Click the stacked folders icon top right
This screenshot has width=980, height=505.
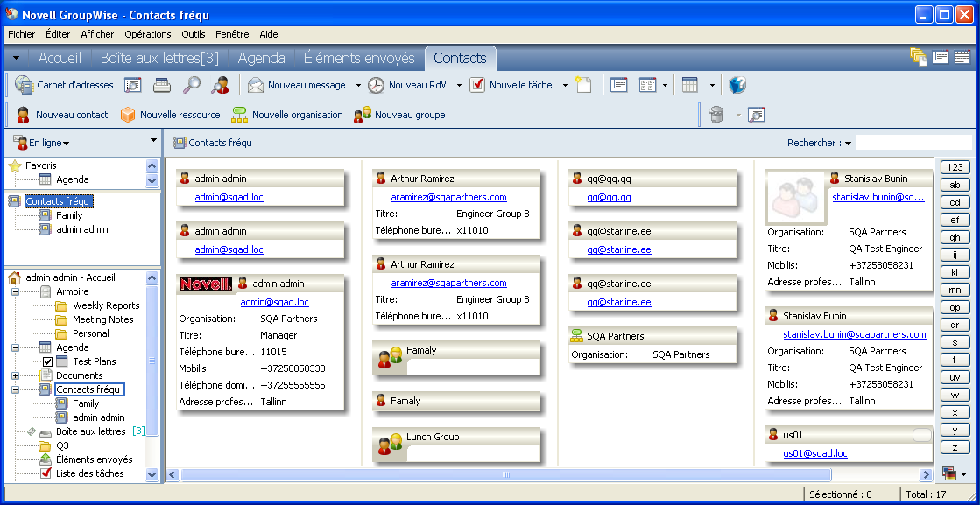918,57
